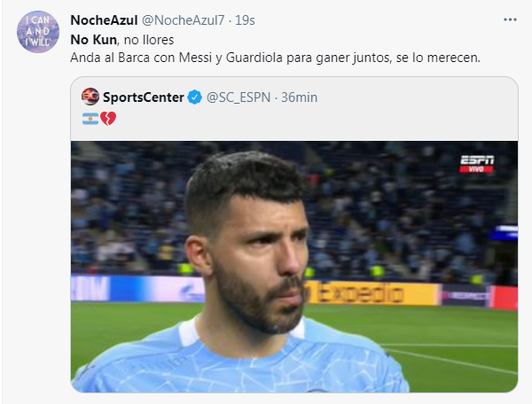Click the 36min timestamp on quoted tweet

tap(299, 97)
